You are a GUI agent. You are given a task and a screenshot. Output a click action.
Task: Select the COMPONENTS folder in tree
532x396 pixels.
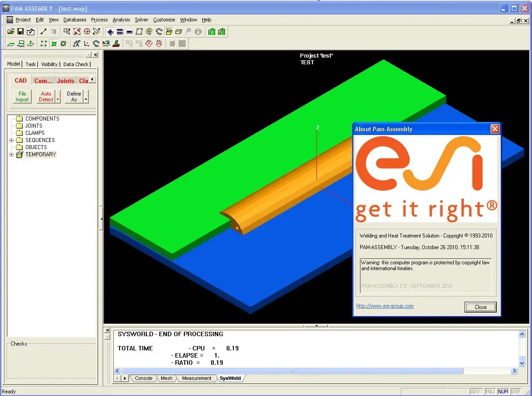pyautogui.click(x=42, y=119)
